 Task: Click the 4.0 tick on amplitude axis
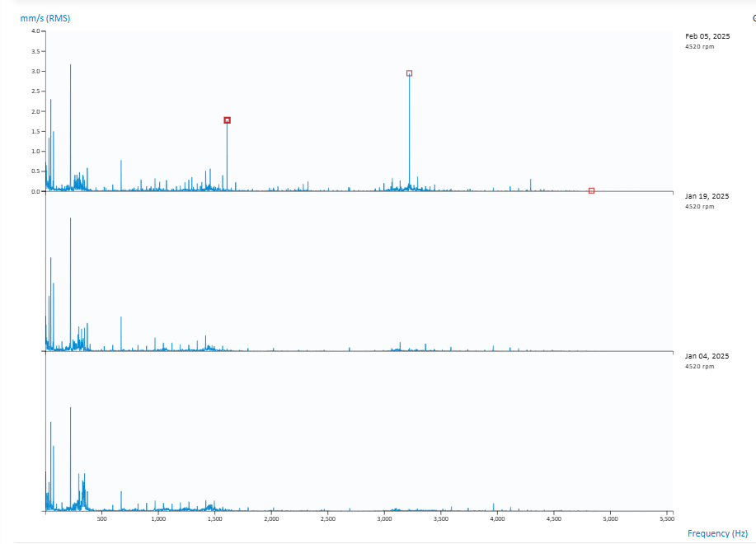point(35,31)
